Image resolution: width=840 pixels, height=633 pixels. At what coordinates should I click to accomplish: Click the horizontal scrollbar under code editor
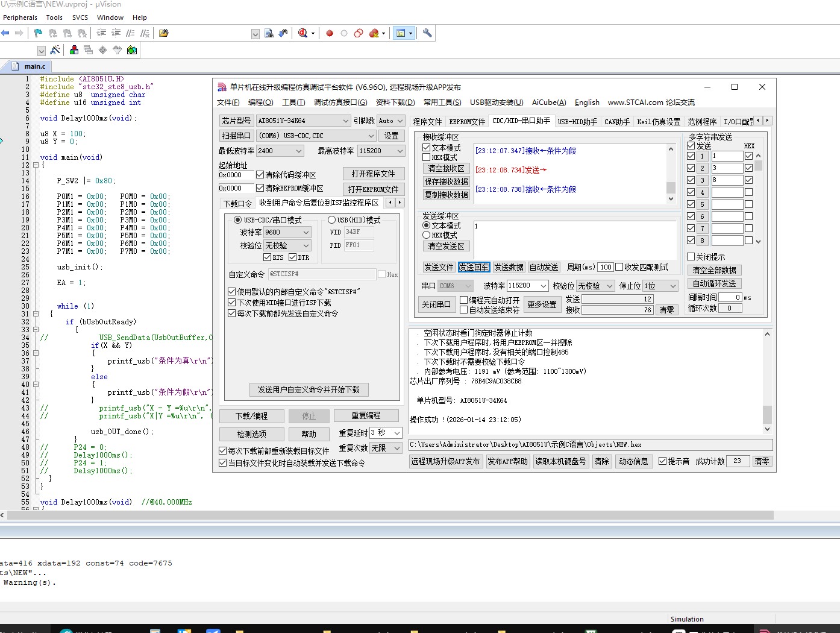click(386, 515)
